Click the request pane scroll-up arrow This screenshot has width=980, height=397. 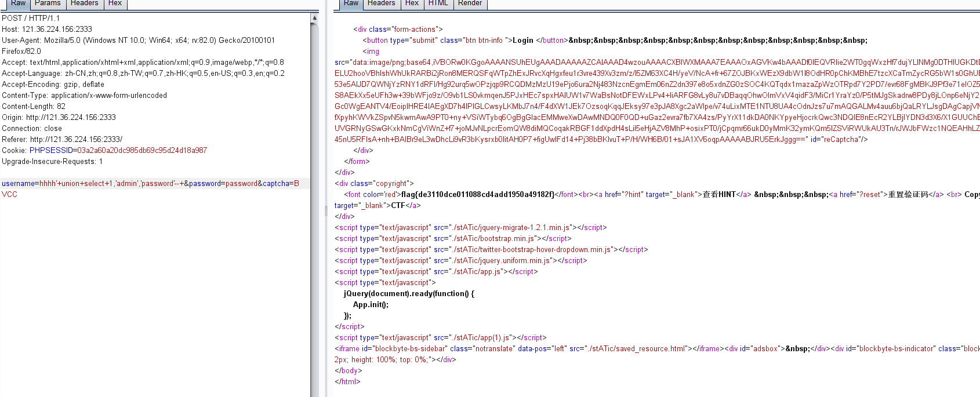pos(314,18)
